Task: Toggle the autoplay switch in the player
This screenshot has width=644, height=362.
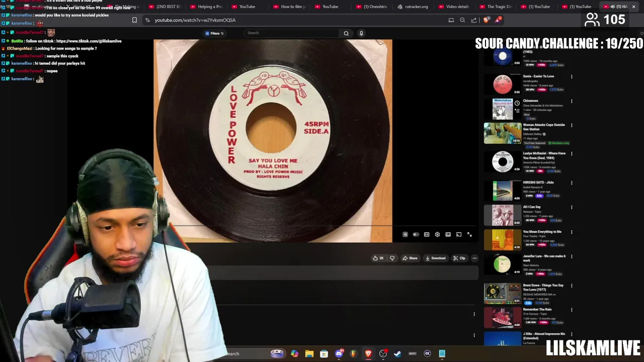Action: (x=416, y=235)
